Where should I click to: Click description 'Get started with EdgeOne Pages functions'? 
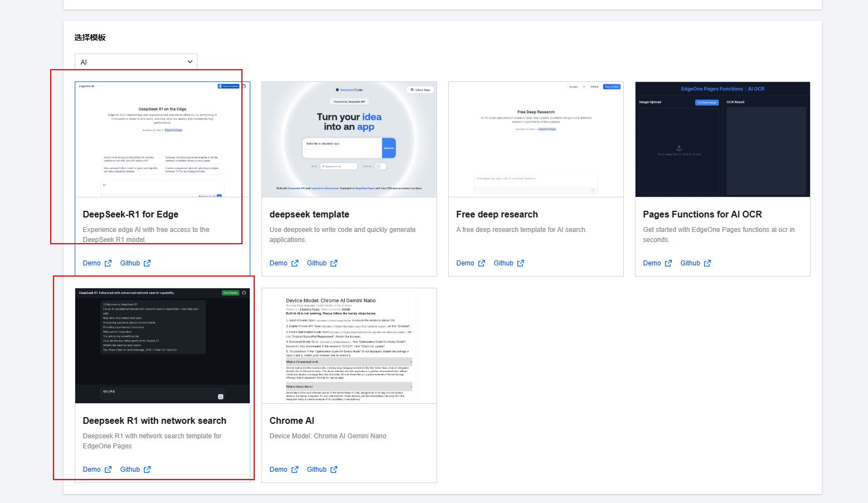click(719, 235)
